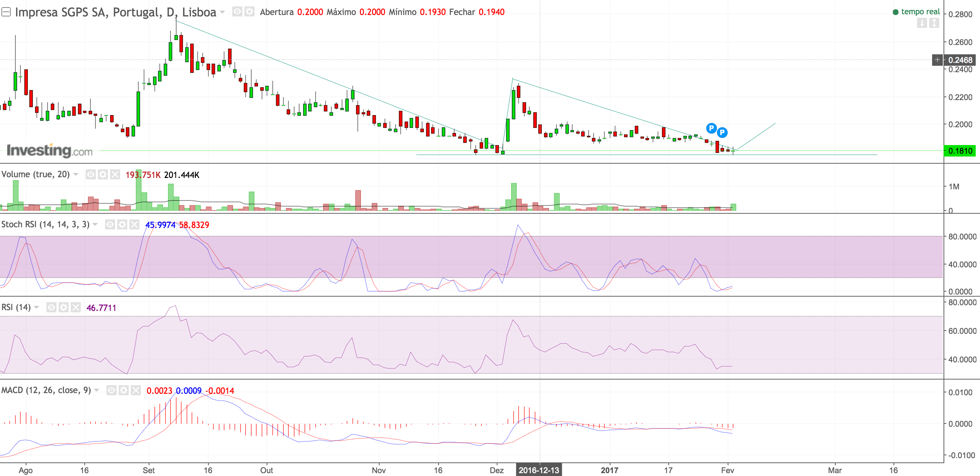Hide the Volume indicator with eye icon

pyautogui.click(x=90, y=175)
